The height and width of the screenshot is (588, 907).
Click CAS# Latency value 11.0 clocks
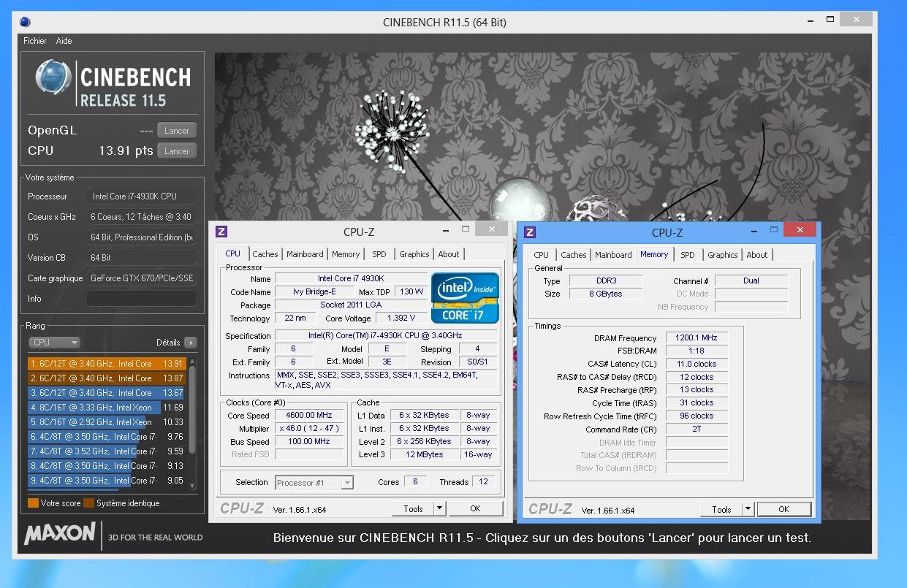coord(697,364)
